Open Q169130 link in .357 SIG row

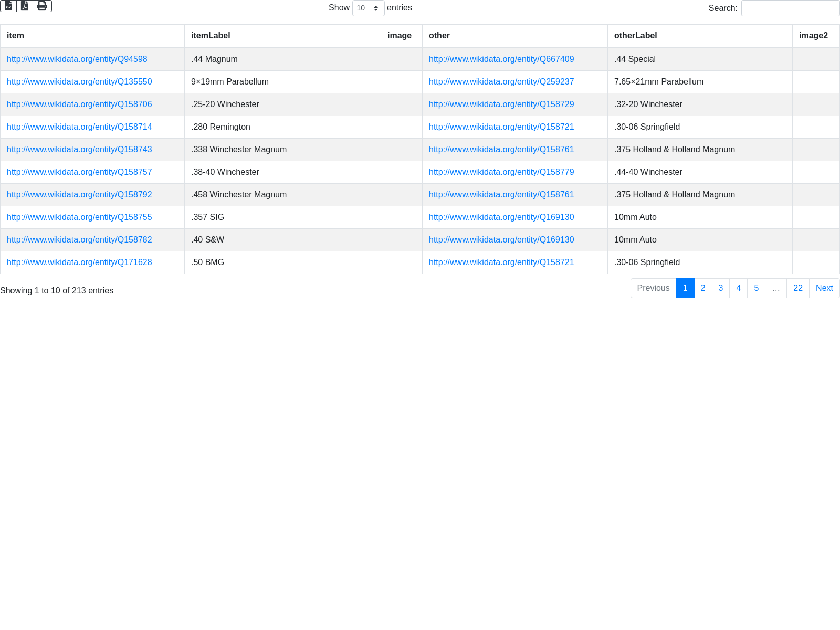[501, 217]
